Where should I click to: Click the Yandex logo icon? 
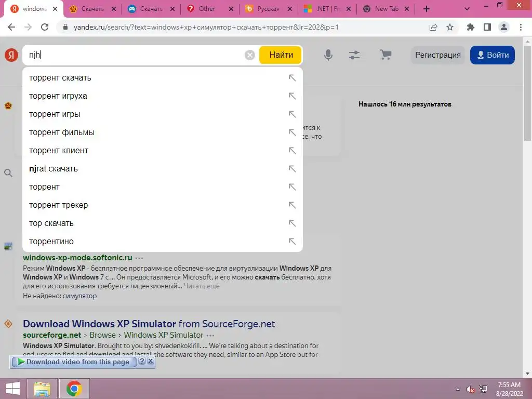[11, 55]
